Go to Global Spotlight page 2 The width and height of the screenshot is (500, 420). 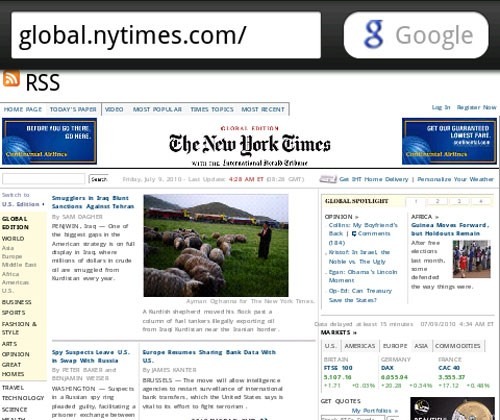pyautogui.click(x=437, y=201)
